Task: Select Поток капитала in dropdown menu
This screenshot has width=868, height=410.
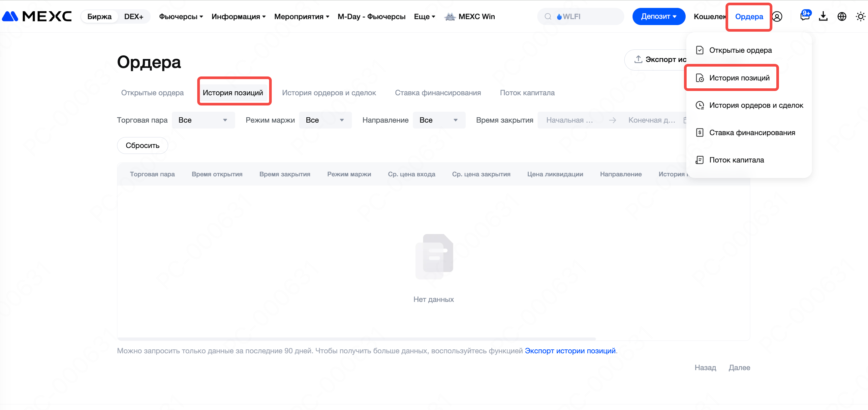Action: pos(736,160)
